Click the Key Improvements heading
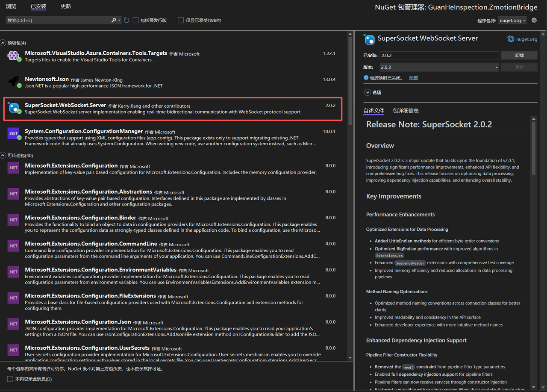 click(394, 196)
